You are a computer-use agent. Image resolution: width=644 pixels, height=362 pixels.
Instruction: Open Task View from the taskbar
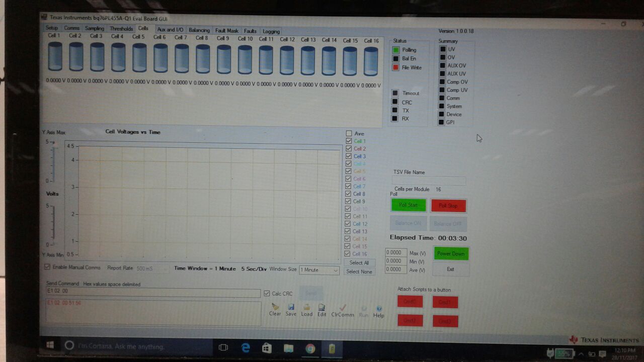(x=223, y=347)
